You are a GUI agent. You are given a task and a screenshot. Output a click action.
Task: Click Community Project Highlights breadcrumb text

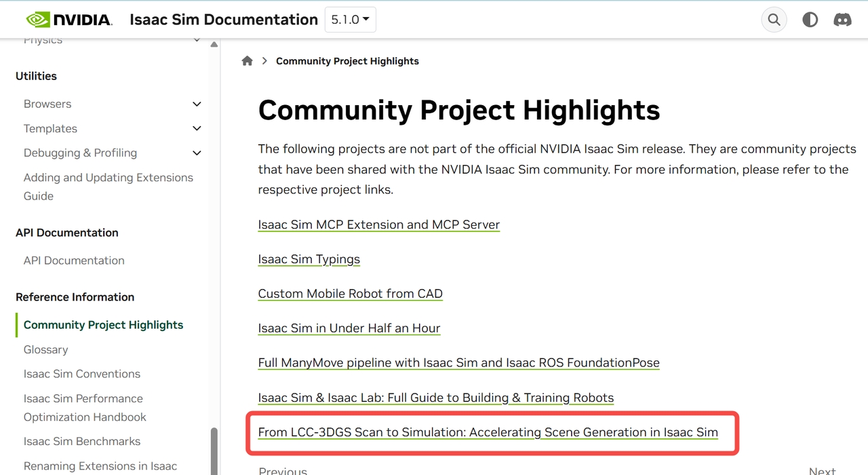click(347, 61)
